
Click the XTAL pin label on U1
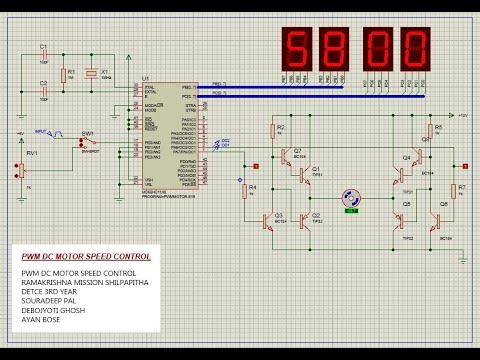pos(149,87)
